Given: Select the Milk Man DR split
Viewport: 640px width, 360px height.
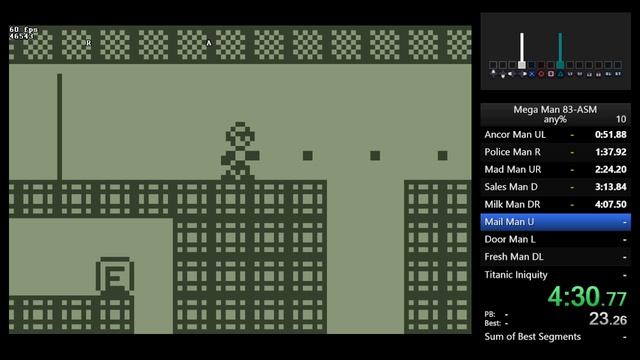Looking at the screenshot, I should 556,204.
